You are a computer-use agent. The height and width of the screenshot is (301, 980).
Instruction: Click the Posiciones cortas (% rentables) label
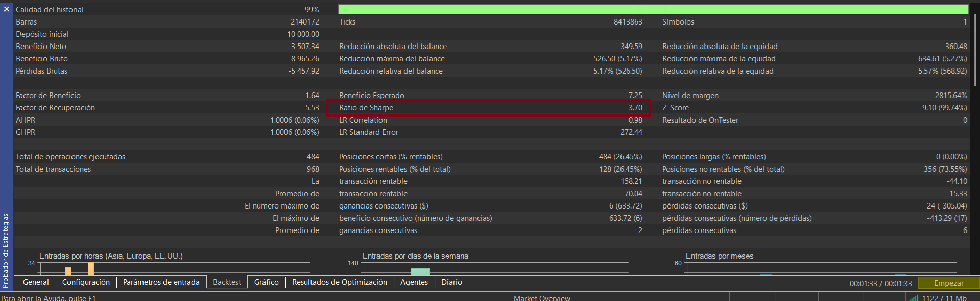click(391, 157)
